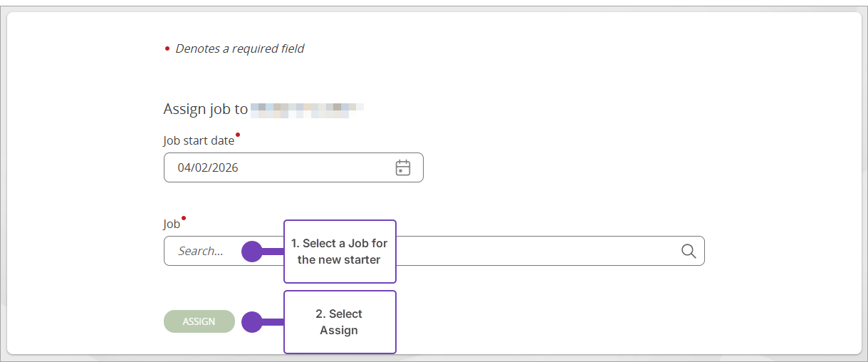Click the 'Job start date' label
The image size is (868, 362).
tap(199, 140)
